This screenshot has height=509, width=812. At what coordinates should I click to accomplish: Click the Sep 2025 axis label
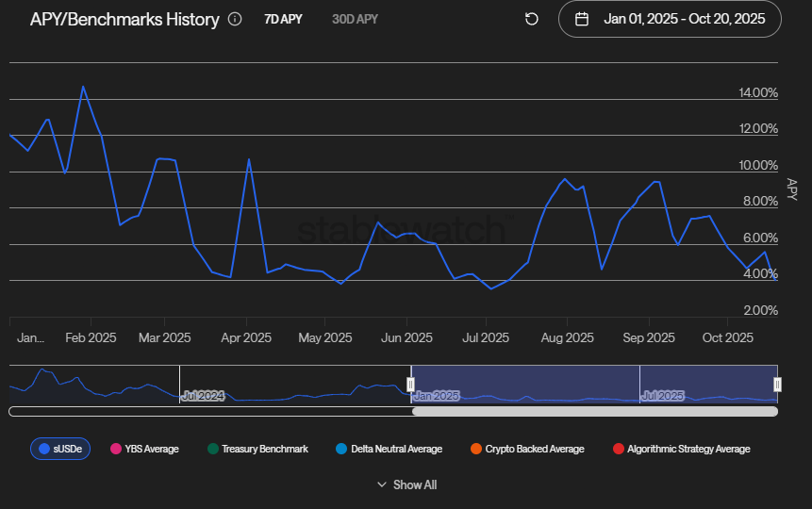(x=649, y=338)
